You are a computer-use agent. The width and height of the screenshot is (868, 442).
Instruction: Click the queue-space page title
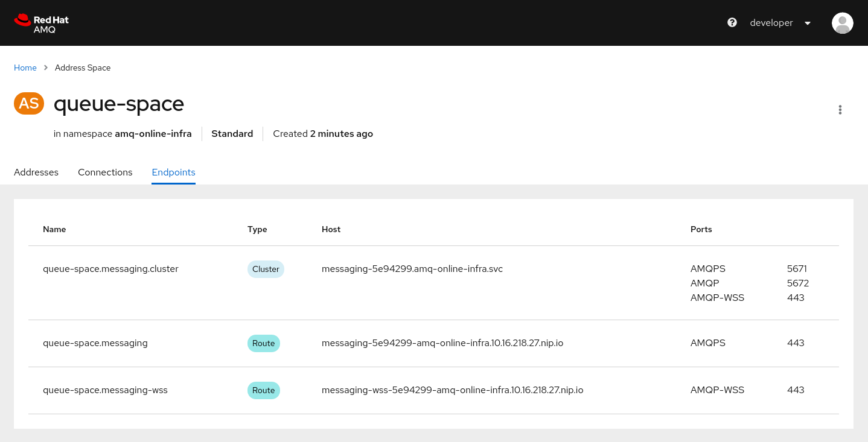119,104
